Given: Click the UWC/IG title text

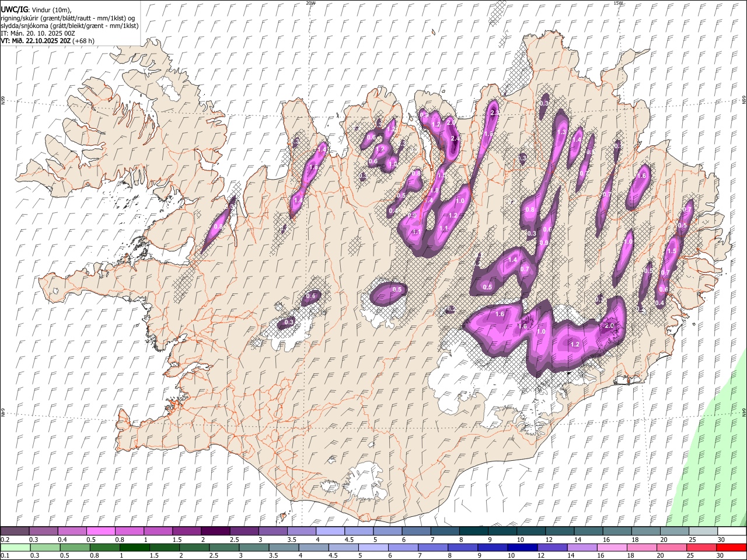Looking at the screenshot, I should coord(14,9).
